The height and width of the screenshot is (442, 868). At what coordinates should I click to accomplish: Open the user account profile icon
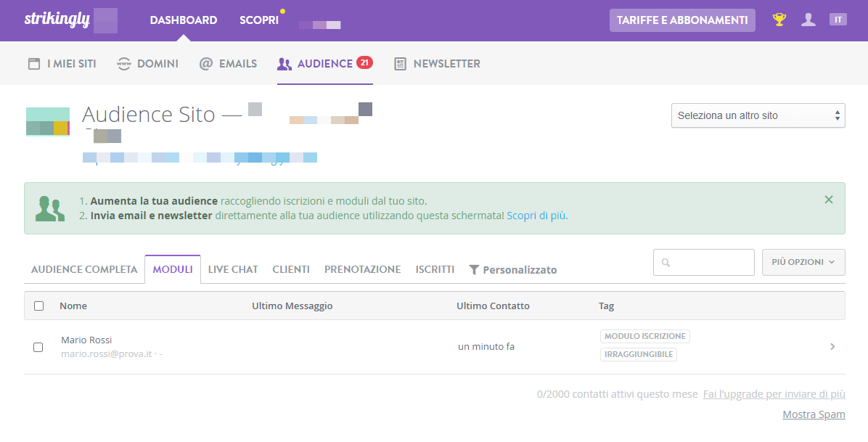[808, 20]
